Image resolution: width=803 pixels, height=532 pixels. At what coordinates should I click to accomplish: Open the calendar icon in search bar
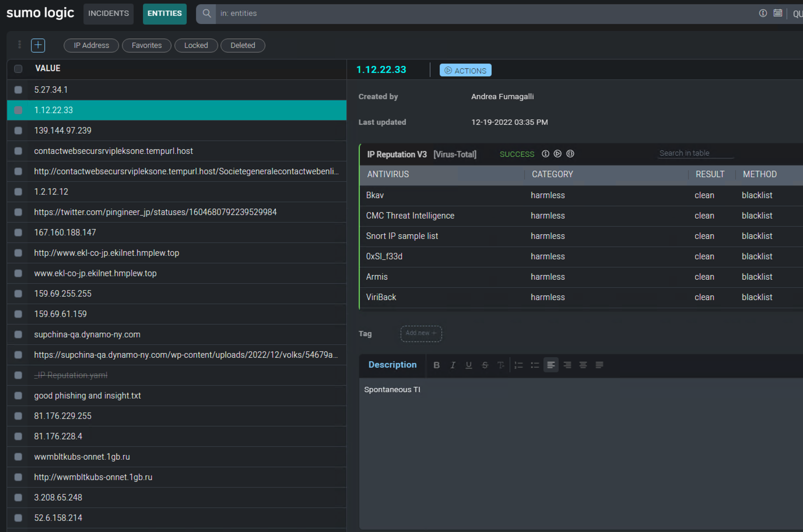tap(777, 13)
